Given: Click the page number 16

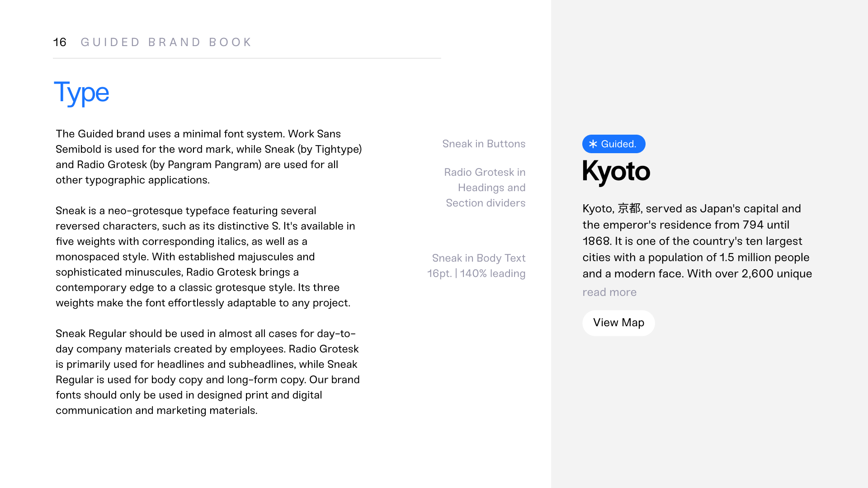Looking at the screenshot, I should (60, 42).
